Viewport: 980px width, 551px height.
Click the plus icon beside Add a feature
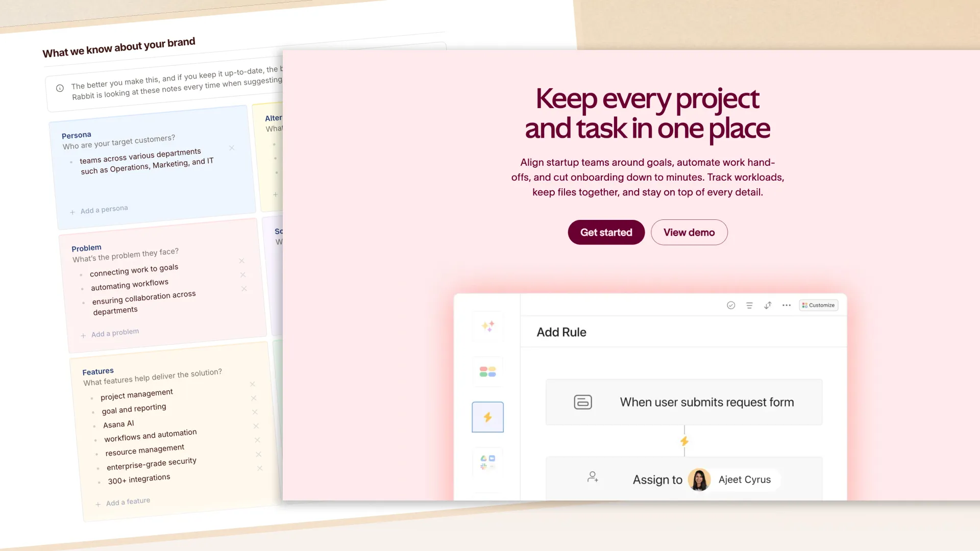point(98,505)
